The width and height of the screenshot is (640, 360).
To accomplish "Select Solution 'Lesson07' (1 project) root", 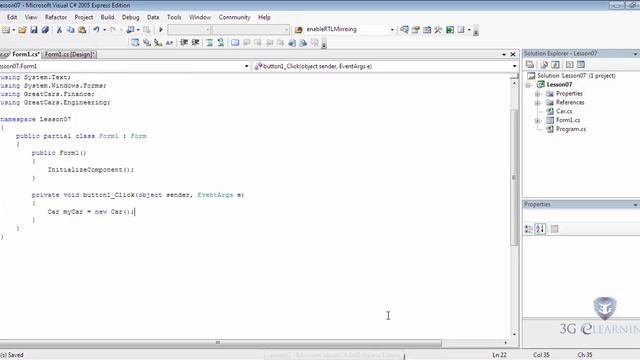I will coord(576,76).
